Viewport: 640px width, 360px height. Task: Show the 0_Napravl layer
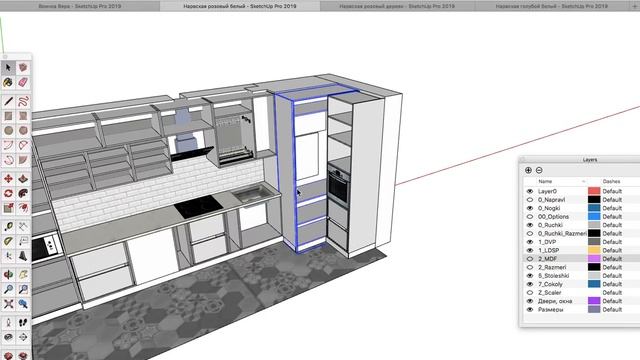530,200
